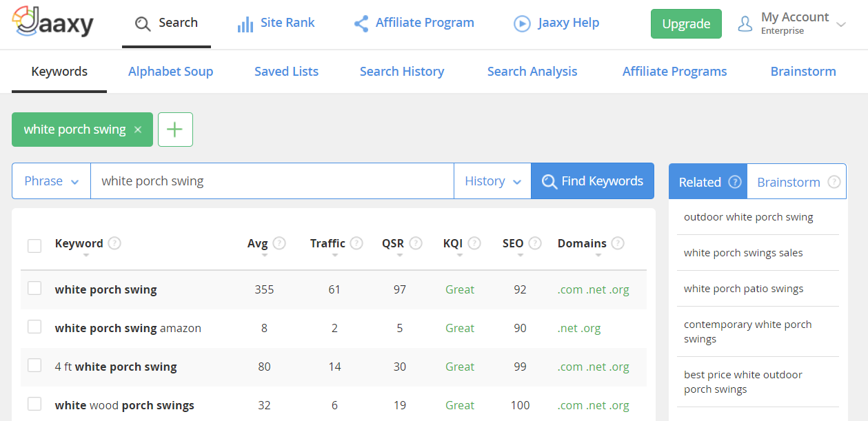868x421 pixels.
Task: Sort by Avg column arrow
Action: [265, 256]
